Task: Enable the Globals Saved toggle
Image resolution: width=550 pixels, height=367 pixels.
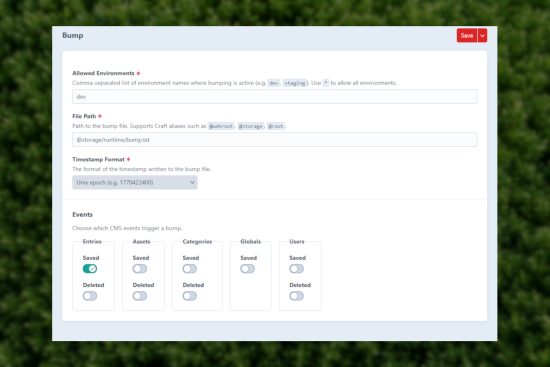Action: 248,269
